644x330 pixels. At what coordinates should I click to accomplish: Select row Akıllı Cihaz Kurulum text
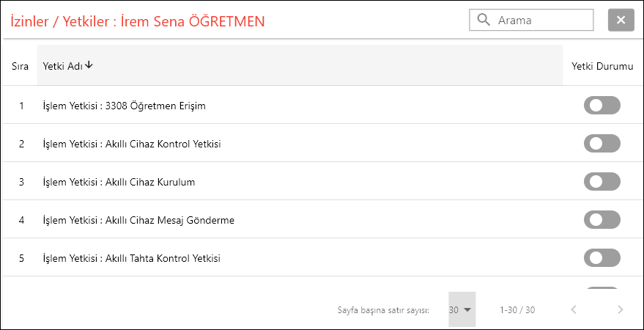tap(119, 182)
